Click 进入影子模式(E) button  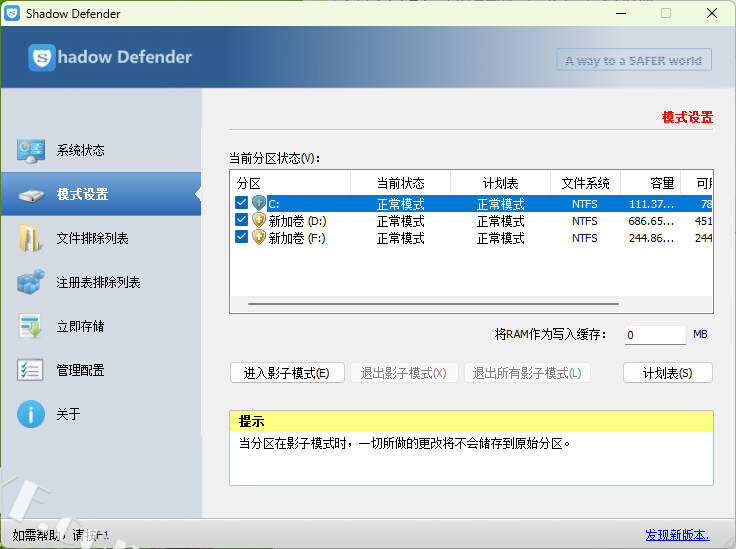(287, 373)
